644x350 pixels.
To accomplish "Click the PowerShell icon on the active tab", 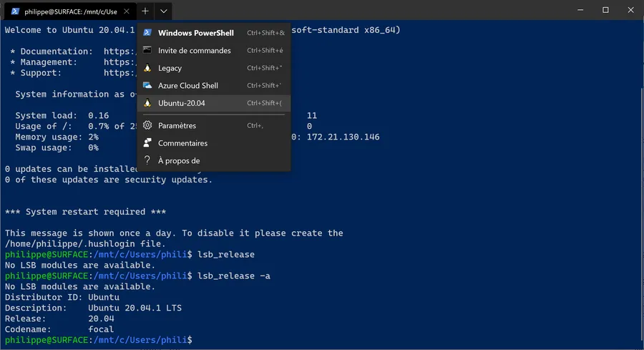I will (x=15, y=11).
